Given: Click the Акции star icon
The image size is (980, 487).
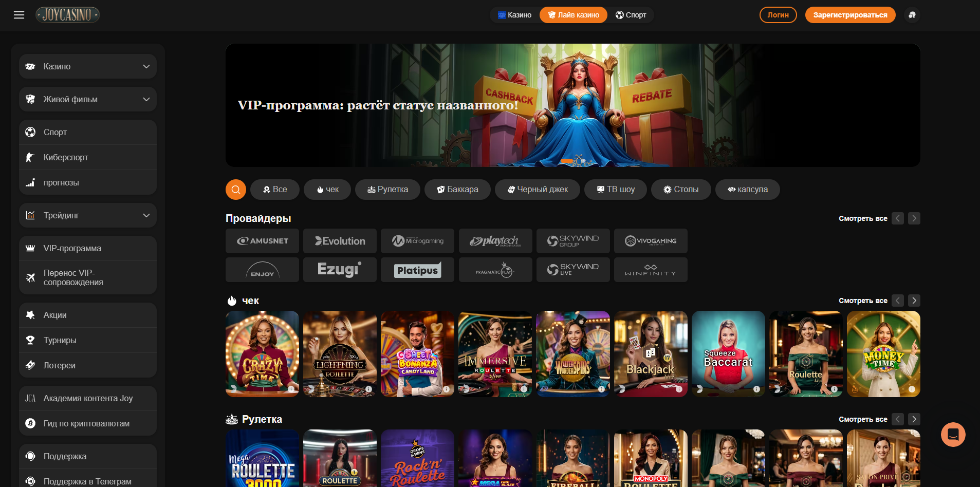Looking at the screenshot, I should 30,315.
